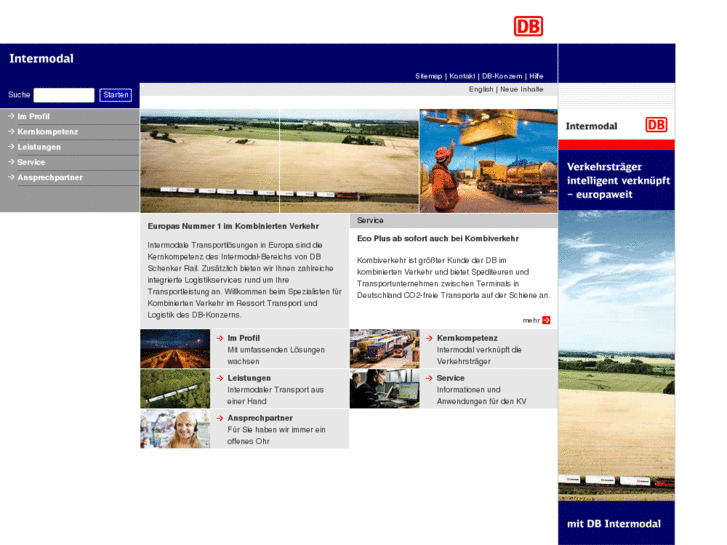Click the Starten search button

tap(115, 95)
